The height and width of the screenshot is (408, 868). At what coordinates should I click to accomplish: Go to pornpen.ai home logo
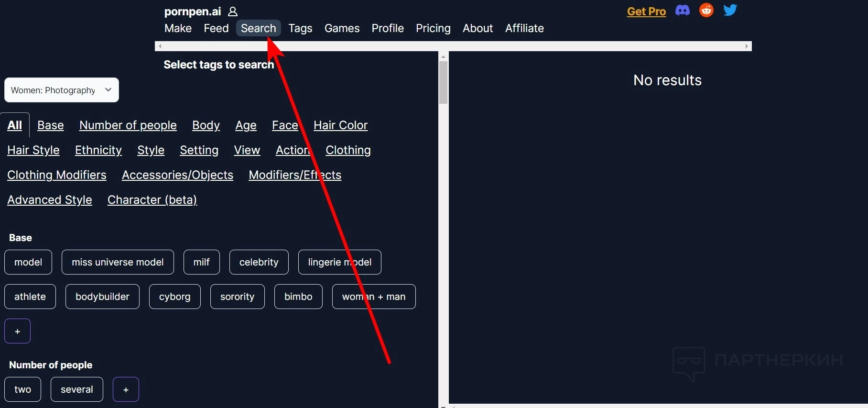click(x=193, y=11)
